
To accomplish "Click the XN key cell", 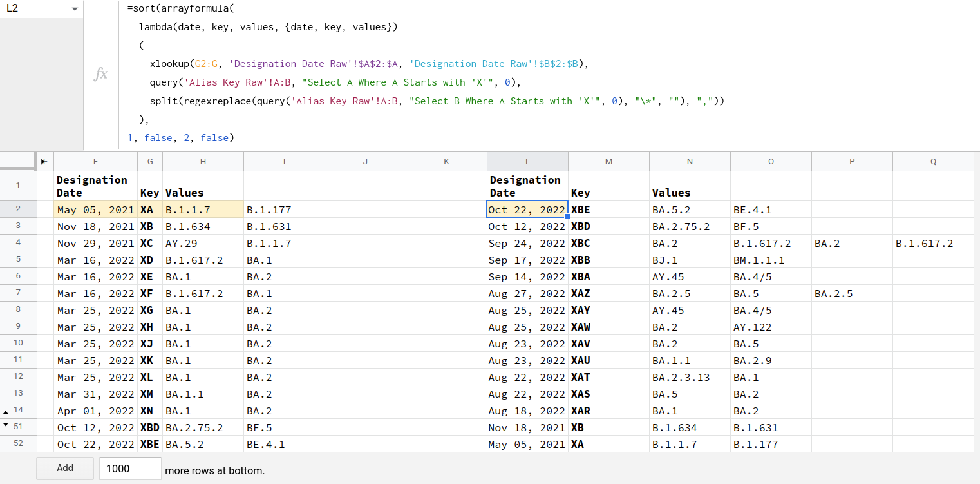I will pyautogui.click(x=150, y=411).
